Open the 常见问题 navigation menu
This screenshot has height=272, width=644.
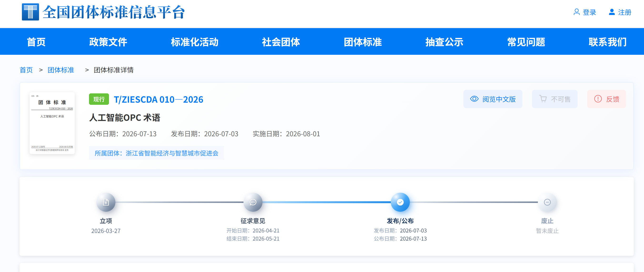tap(526, 42)
